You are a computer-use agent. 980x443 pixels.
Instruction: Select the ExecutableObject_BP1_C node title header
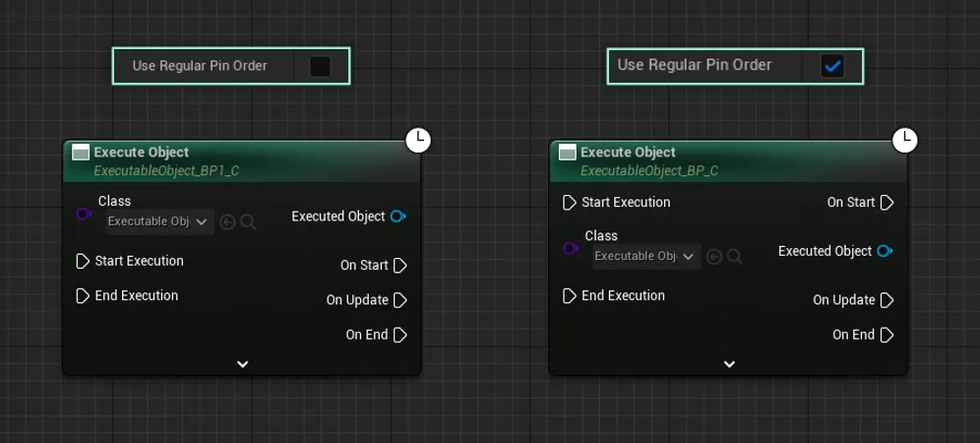(x=242, y=160)
